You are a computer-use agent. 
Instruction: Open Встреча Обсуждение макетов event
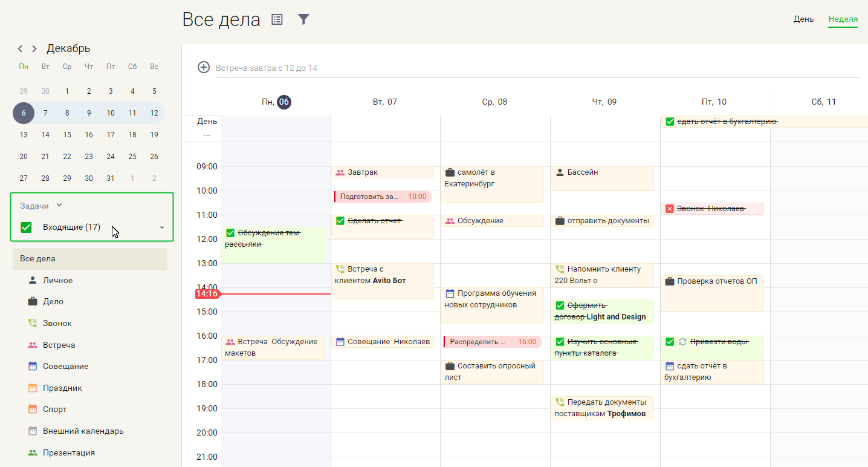pos(273,348)
